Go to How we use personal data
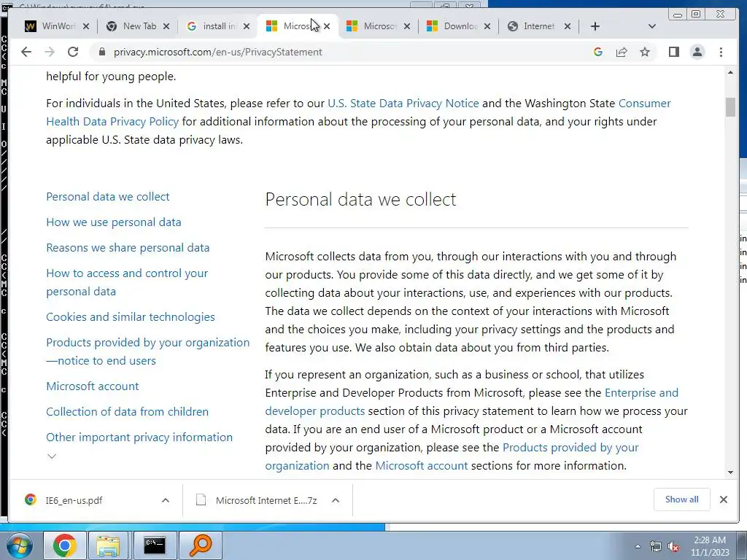This screenshot has height=560, width=747. pos(113,222)
